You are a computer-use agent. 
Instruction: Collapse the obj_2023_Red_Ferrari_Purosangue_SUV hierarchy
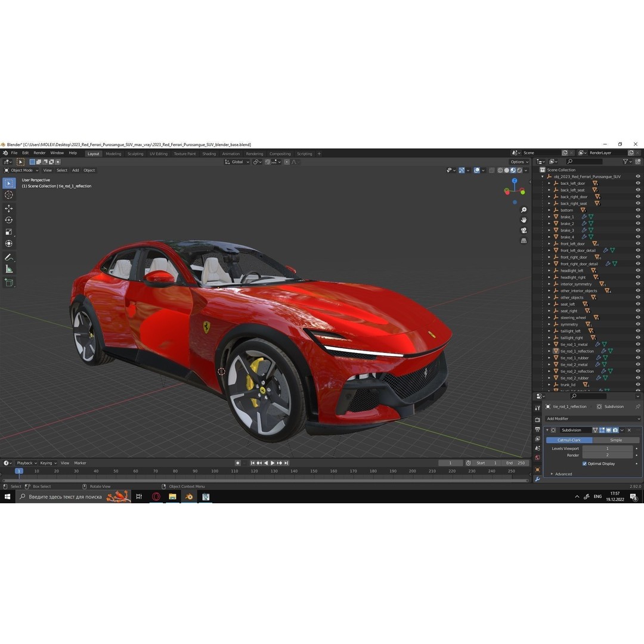coord(543,177)
